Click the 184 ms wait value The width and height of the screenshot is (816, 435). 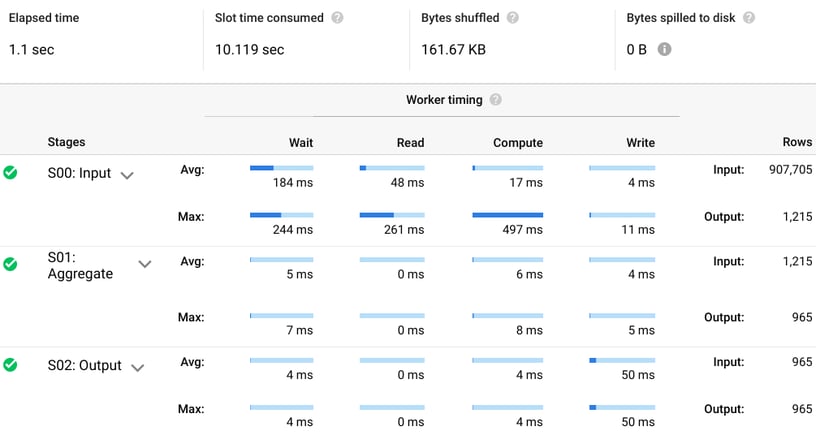pos(293,183)
